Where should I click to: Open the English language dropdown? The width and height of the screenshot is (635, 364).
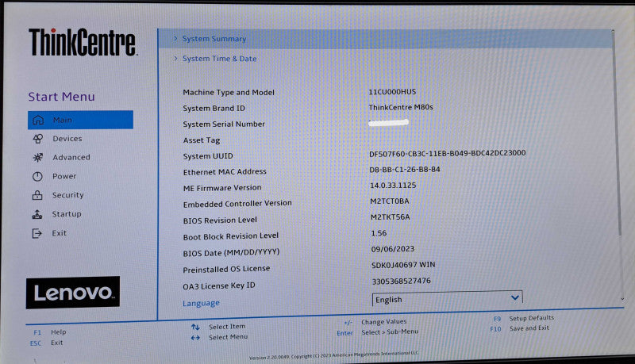click(x=447, y=298)
